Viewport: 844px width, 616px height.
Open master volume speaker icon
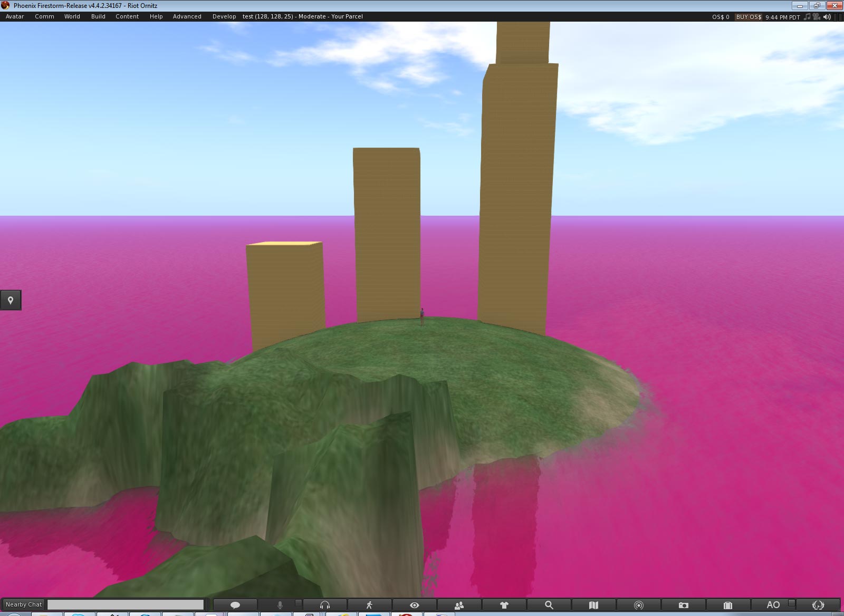[x=826, y=17]
